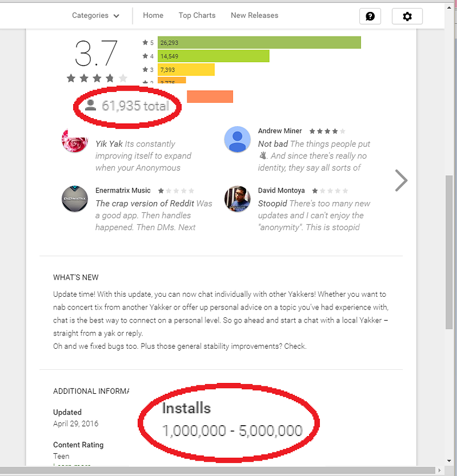
Task: Click reviewer name Enermatrix Music
Action: point(123,190)
